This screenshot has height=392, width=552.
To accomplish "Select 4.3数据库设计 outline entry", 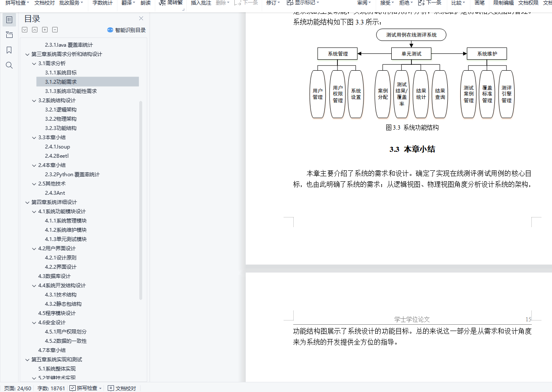I will click(x=54, y=276).
